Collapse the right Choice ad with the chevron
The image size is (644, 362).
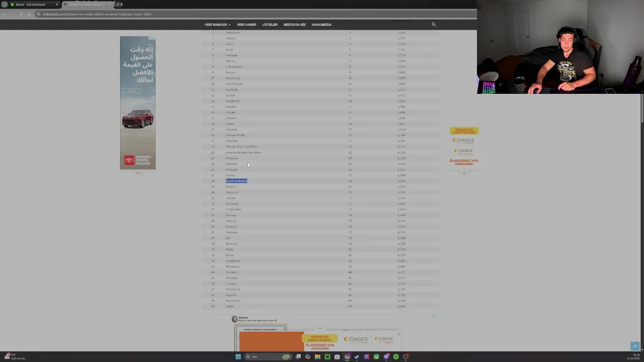tap(464, 172)
